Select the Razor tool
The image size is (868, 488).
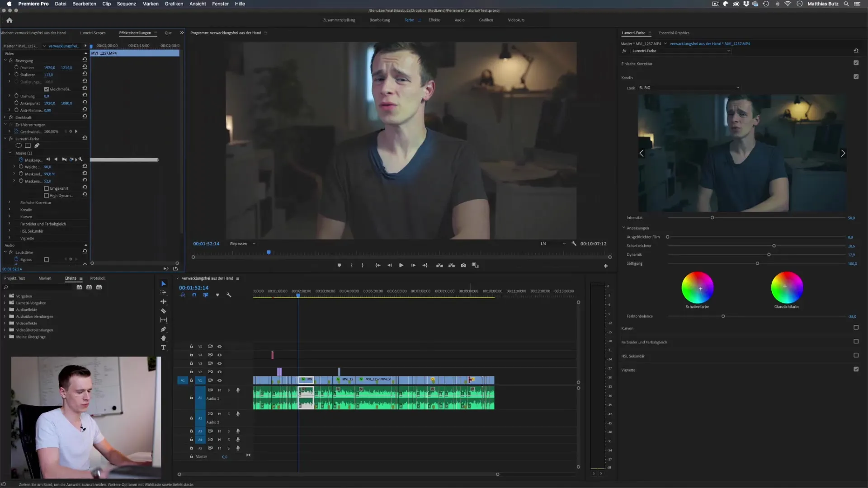pos(163,311)
